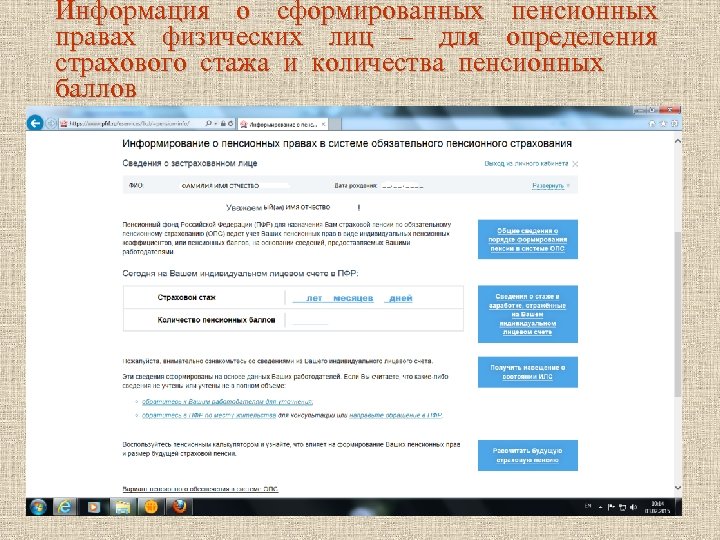The width and height of the screenshot is (720, 540).
Task: Open the File Explorer folder taskbar icon
Action: [123, 507]
